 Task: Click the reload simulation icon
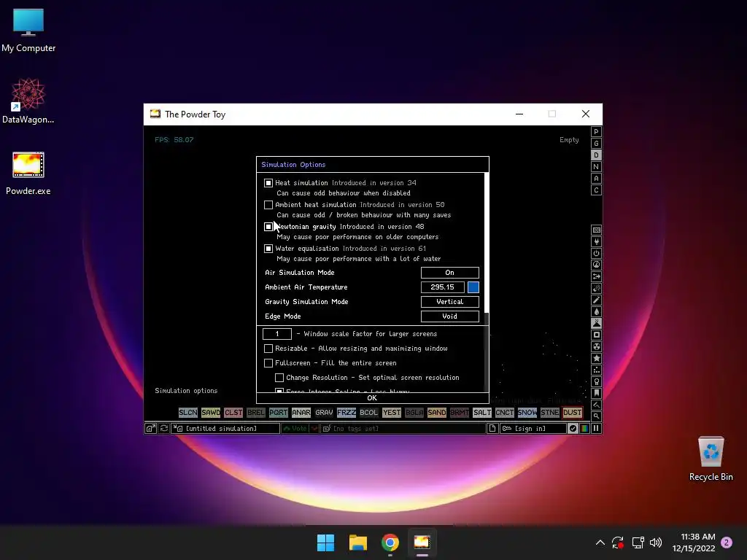point(164,428)
